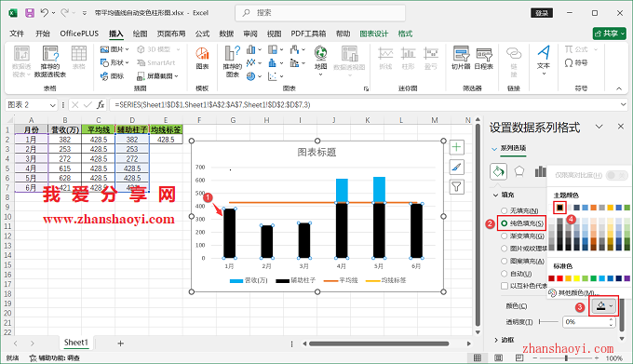Open the Shapes (形状) dropdown
The width and height of the screenshot is (633, 364).
click(114, 62)
